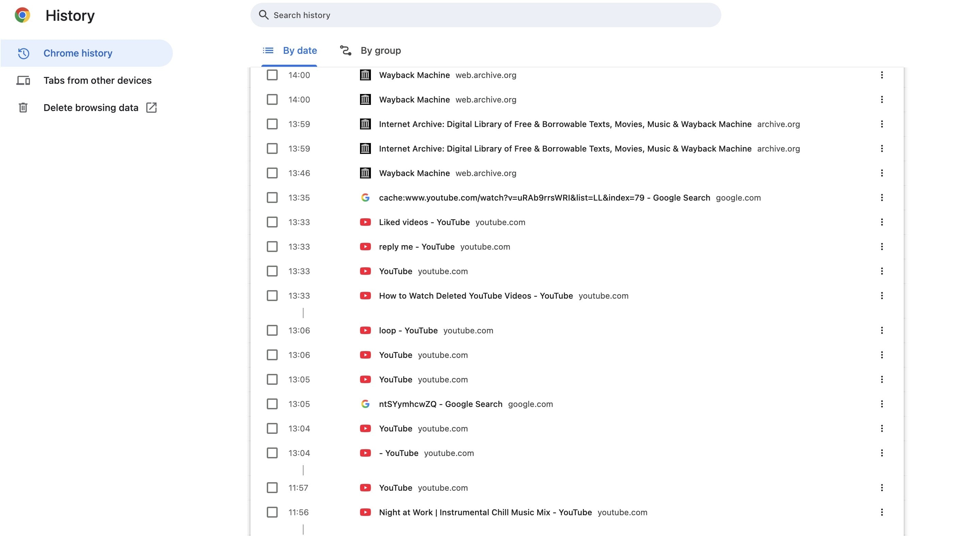Open three-dot menu for How to Watch Deleted
The image size is (980, 536).
pos(881,296)
